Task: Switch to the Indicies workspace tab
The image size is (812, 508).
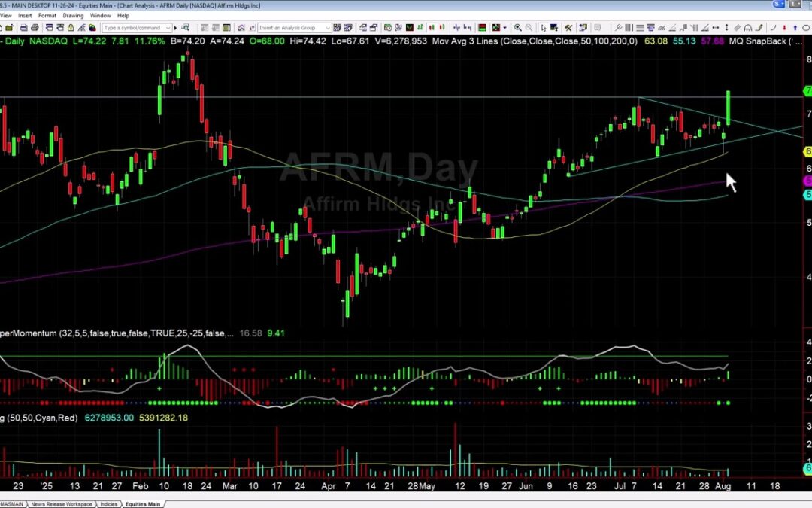Action: 109,503
